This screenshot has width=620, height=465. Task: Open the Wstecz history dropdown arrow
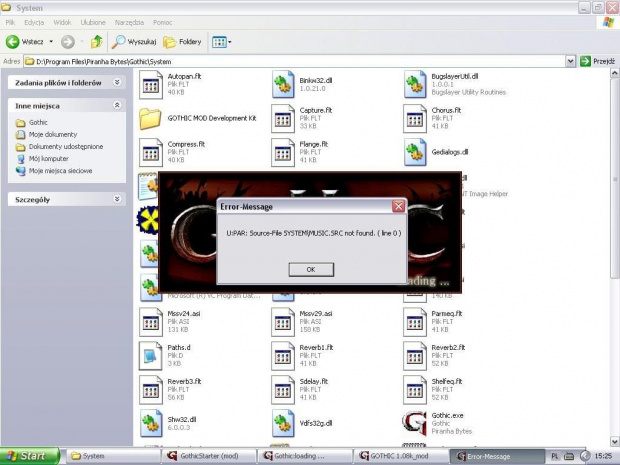[x=51, y=42]
